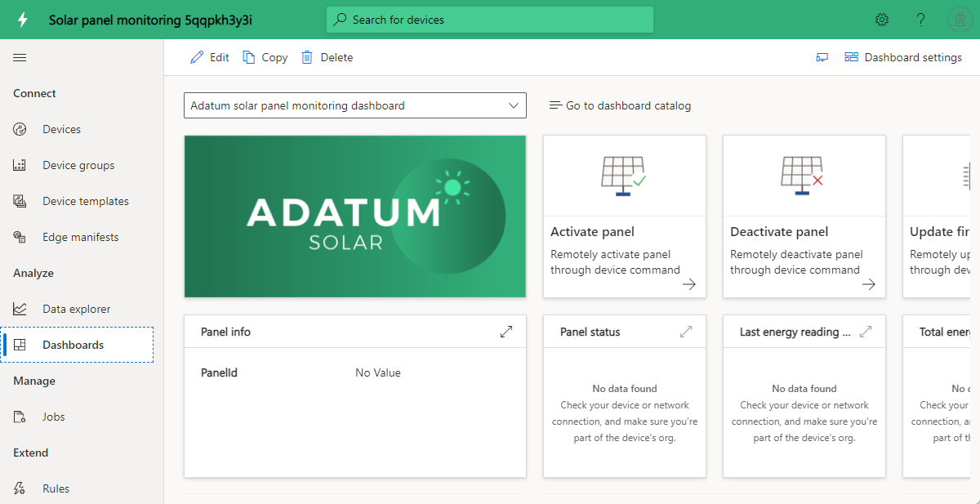Click the Device templates icon

click(20, 201)
